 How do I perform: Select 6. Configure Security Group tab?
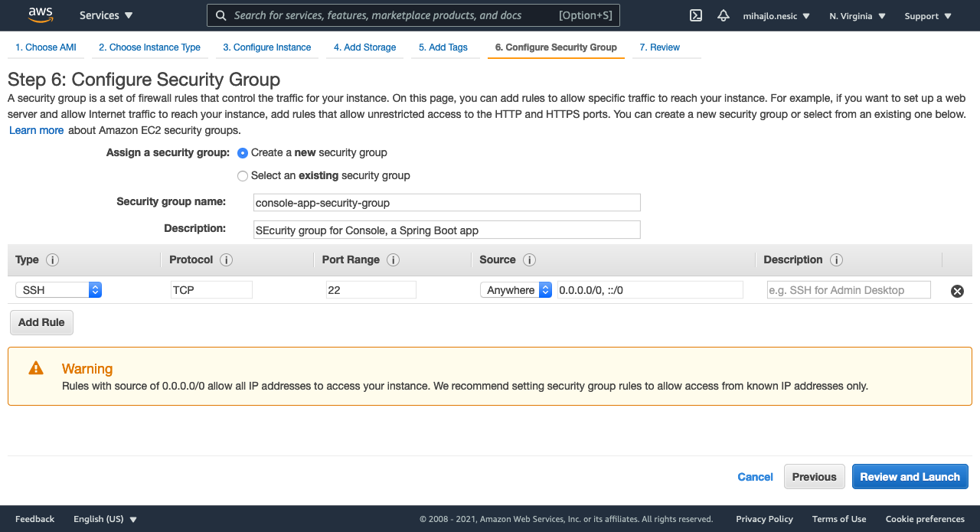[556, 47]
